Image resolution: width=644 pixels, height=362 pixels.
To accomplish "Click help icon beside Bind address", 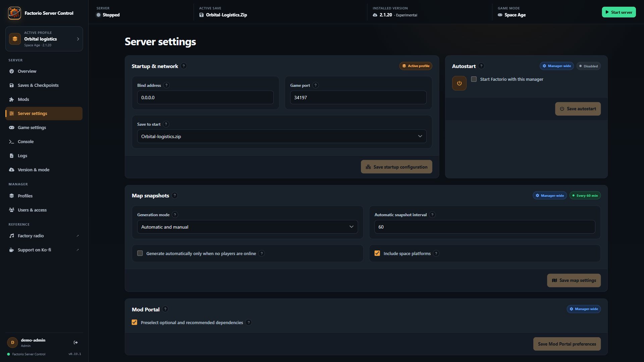I will (x=166, y=85).
